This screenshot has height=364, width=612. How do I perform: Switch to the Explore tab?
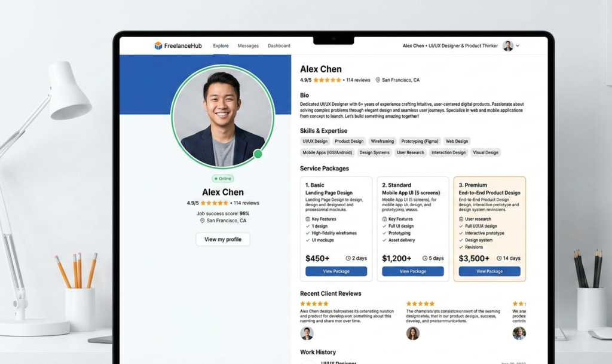pyautogui.click(x=221, y=46)
